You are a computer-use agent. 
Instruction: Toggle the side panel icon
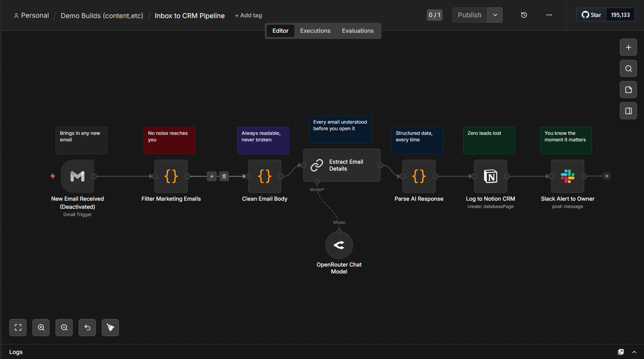(x=628, y=111)
